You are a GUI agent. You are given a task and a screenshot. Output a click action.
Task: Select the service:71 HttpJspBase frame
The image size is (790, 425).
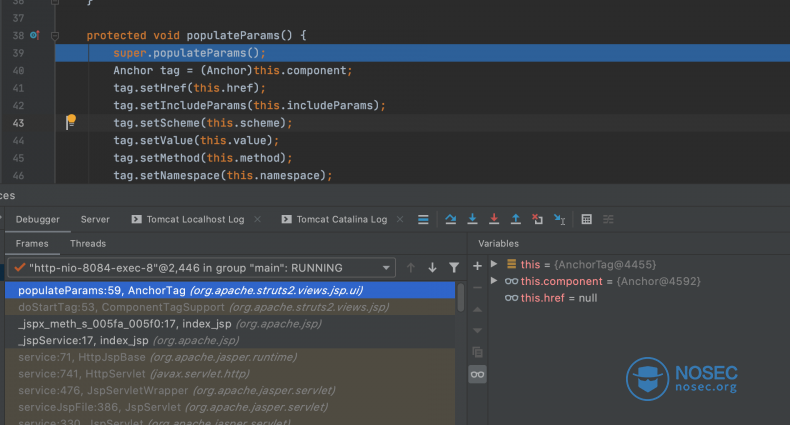(230, 357)
